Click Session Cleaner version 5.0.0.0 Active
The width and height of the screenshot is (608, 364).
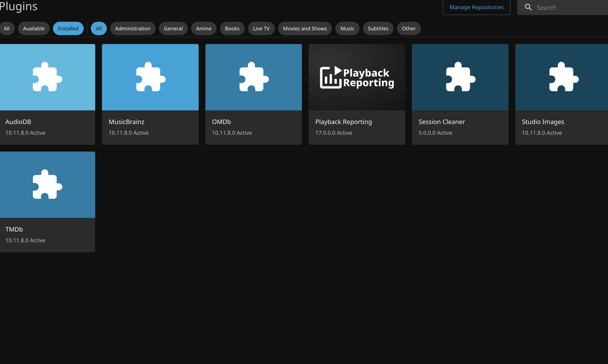[436, 133]
